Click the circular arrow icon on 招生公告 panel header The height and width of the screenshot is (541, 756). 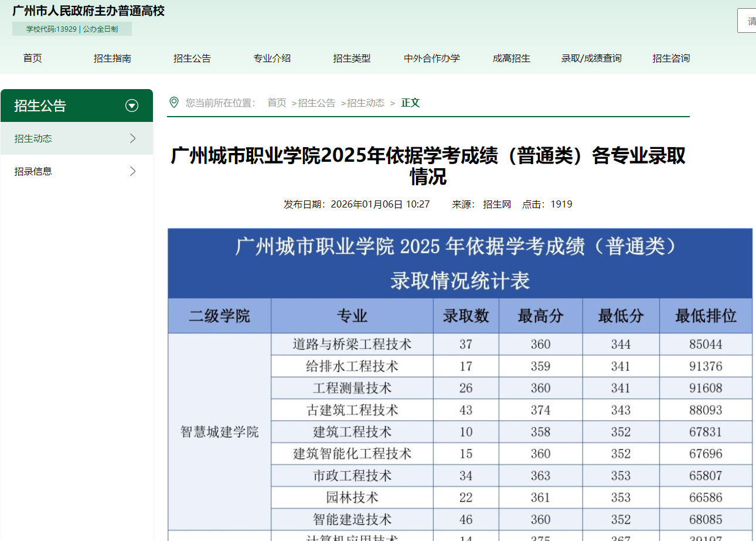[132, 106]
